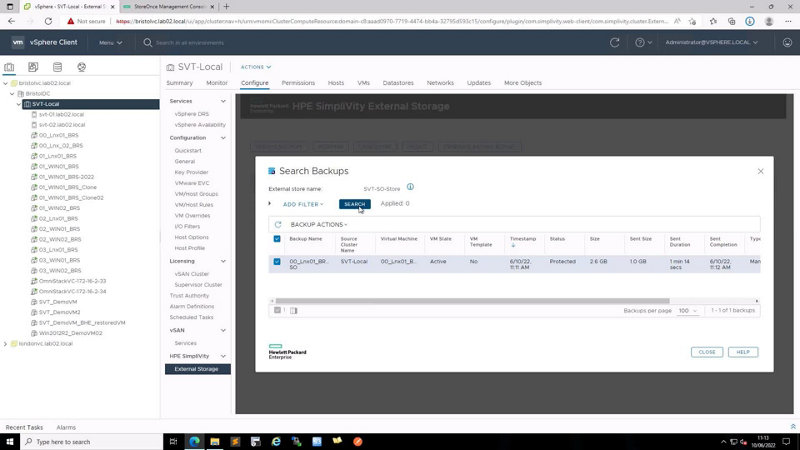Select SVT_DemoVM2 in inventory tree
The width and height of the screenshot is (800, 450).
[x=59, y=312]
